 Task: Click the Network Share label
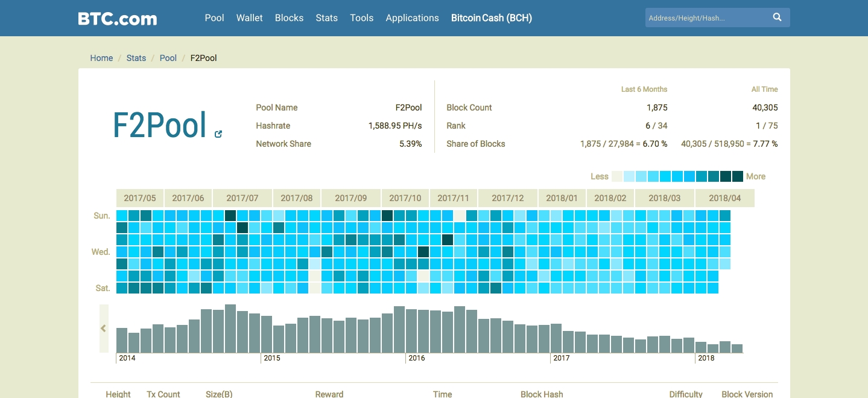[x=284, y=144]
